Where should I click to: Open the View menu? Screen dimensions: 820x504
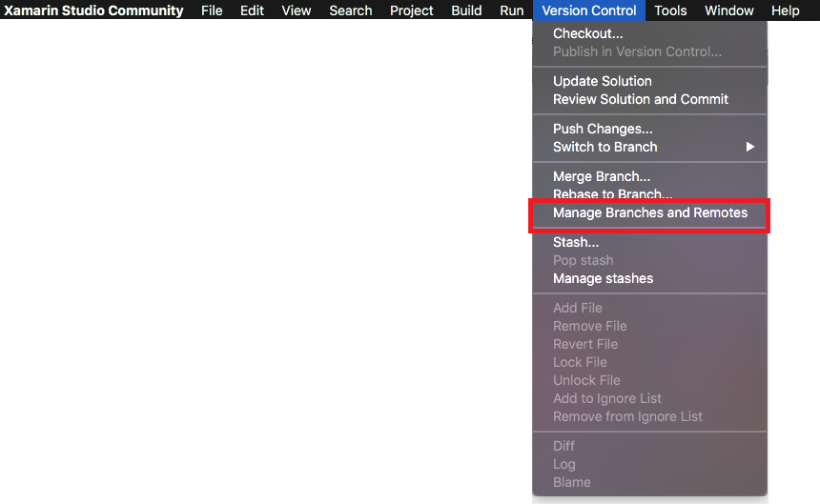click(x=296, y=10)
